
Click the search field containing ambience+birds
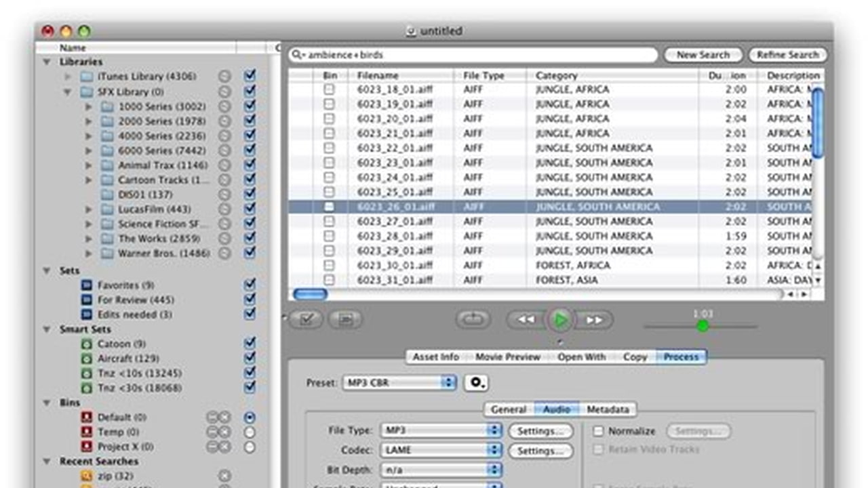click(473, 55)
